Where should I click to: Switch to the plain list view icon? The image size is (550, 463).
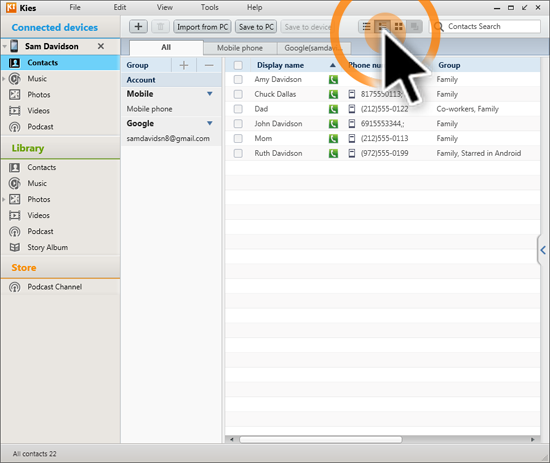click(366, 27)
